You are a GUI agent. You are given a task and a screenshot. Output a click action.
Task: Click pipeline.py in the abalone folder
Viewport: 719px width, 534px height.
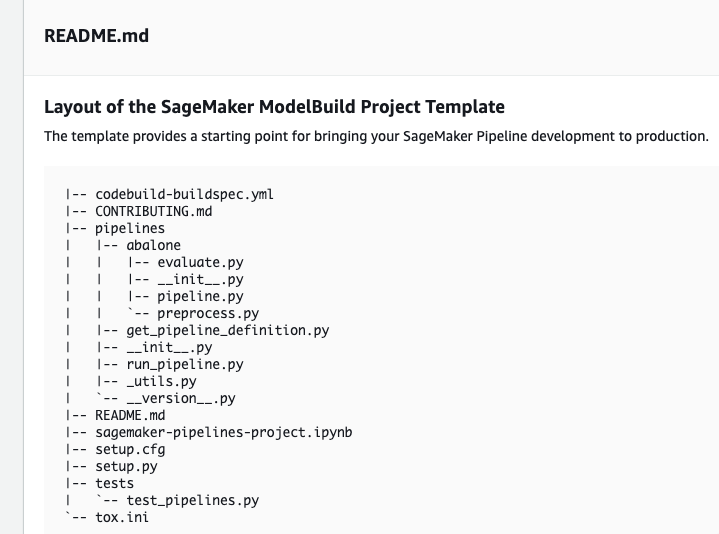coord(200,296)
